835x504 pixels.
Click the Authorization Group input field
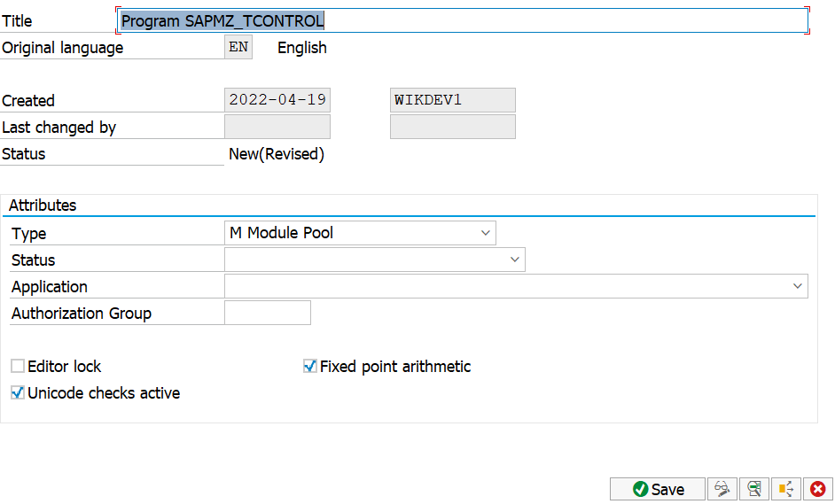tap(268, 313)
